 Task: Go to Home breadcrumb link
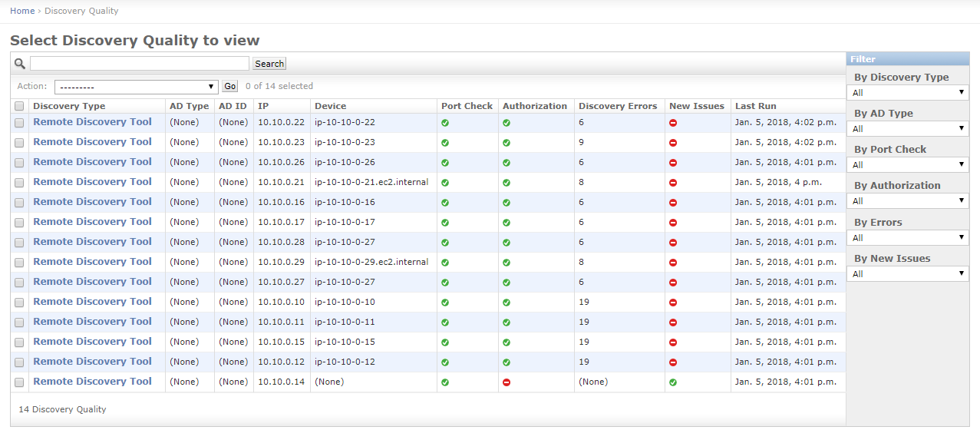tap(22, 11)
